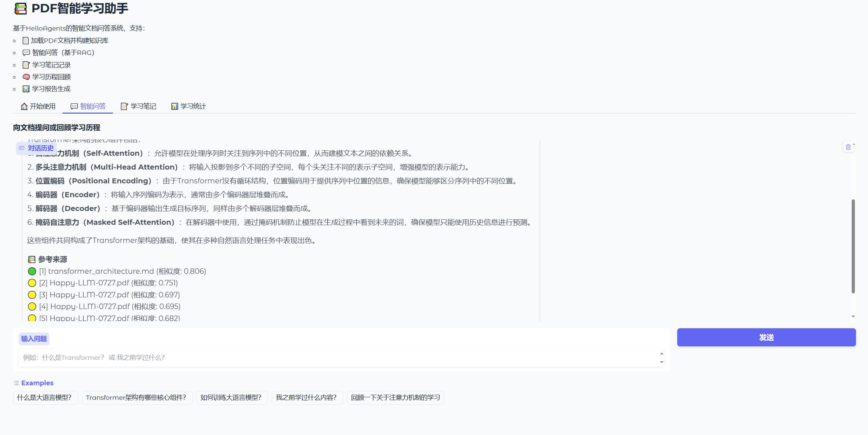Screen dimensions: 868x435
Task: Click the bar-chart icon on 学习统计 tab
Action: 174,106
